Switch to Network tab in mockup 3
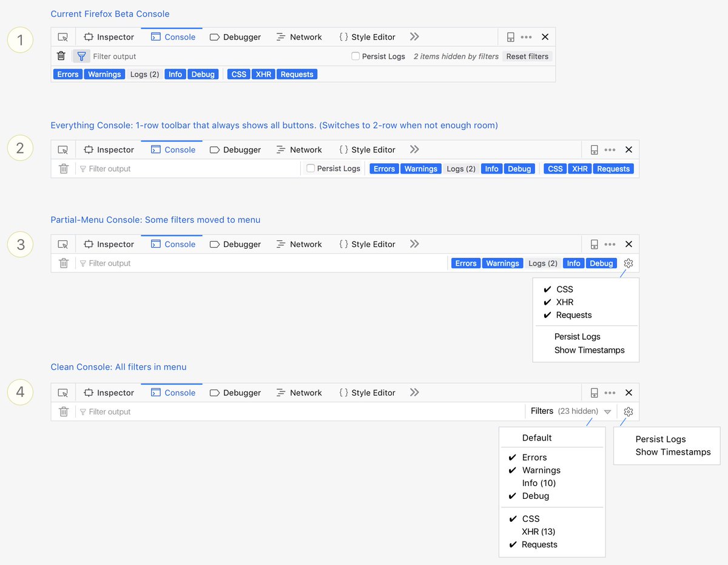728x565 pixels. click(x=299, y=245)
